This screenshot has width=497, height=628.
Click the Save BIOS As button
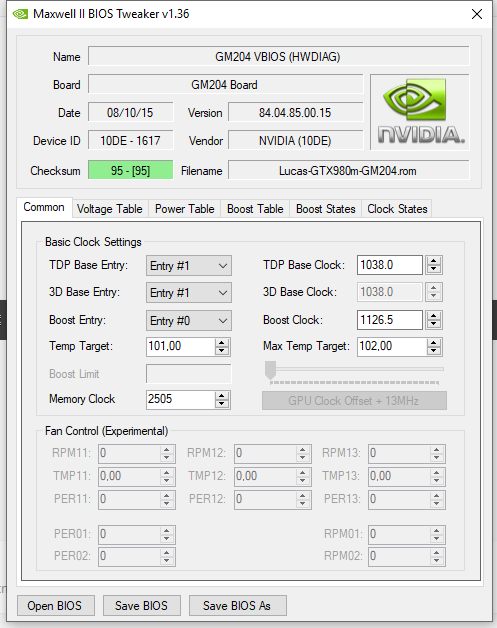pyautogui.click(x=237, y=606)
